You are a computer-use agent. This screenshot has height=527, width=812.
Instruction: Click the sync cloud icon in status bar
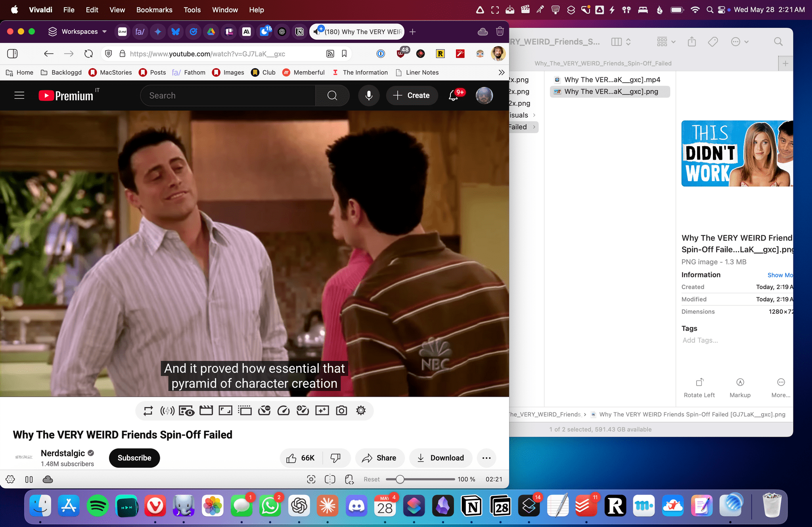point(48,479)
